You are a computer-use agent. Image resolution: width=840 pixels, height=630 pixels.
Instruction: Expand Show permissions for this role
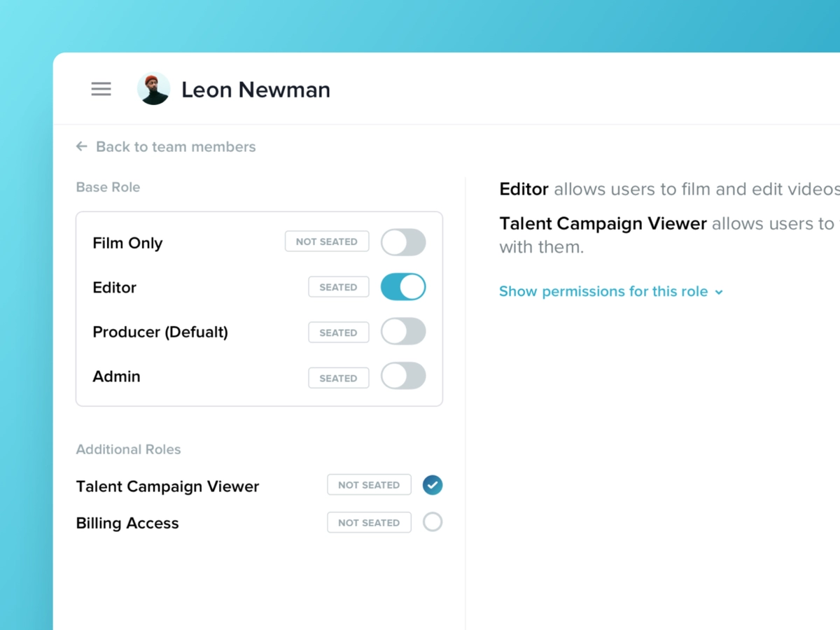pos(603,291)
